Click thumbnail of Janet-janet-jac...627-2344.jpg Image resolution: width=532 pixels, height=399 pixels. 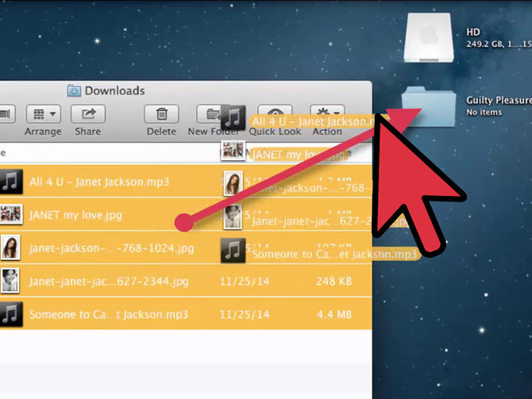point(10,280)
